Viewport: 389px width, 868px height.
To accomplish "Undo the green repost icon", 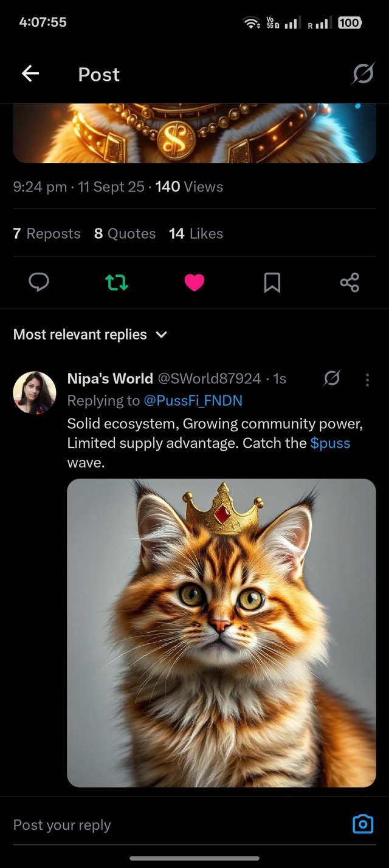I will [x=117, y=282].
